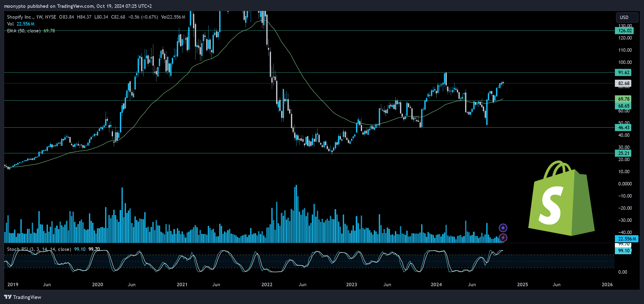Click the 2021 label on the time axis

click(x=182, y=284)
